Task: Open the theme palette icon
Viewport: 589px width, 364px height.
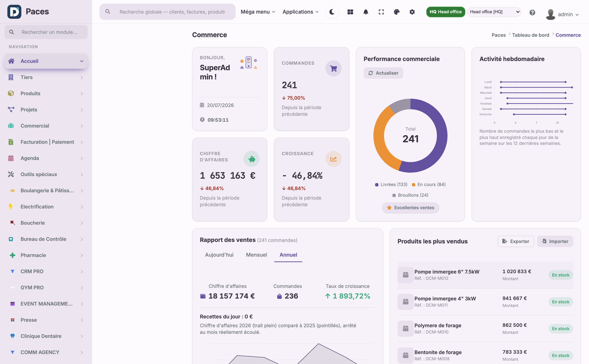Action: tap(397, 12)
